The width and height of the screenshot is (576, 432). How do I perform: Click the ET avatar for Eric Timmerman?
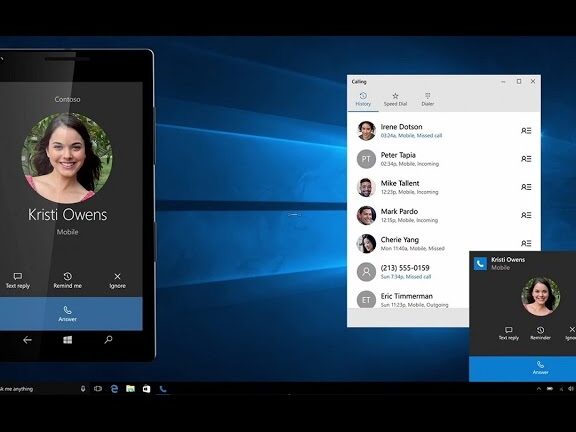366,300
